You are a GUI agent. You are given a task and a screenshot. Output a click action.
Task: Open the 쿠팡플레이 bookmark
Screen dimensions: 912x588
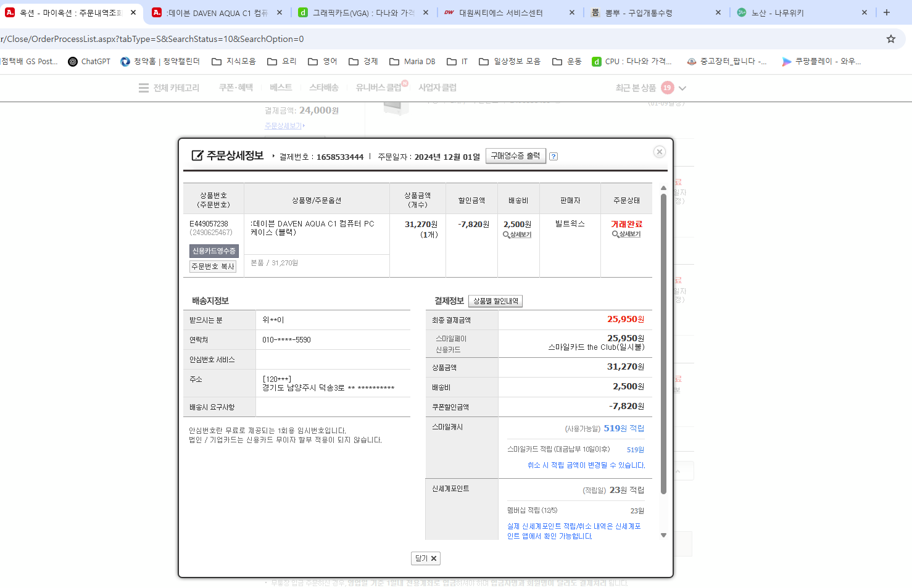[x=821, y=62]
